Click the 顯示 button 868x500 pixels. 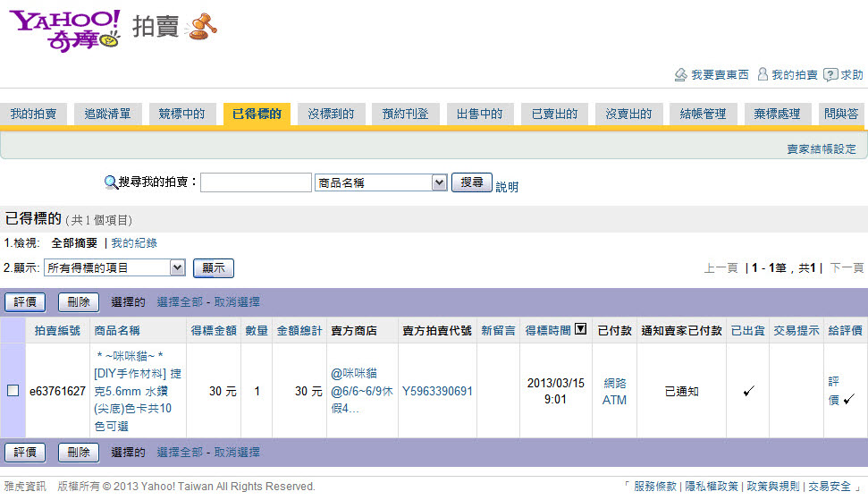(x=213, y=268)
